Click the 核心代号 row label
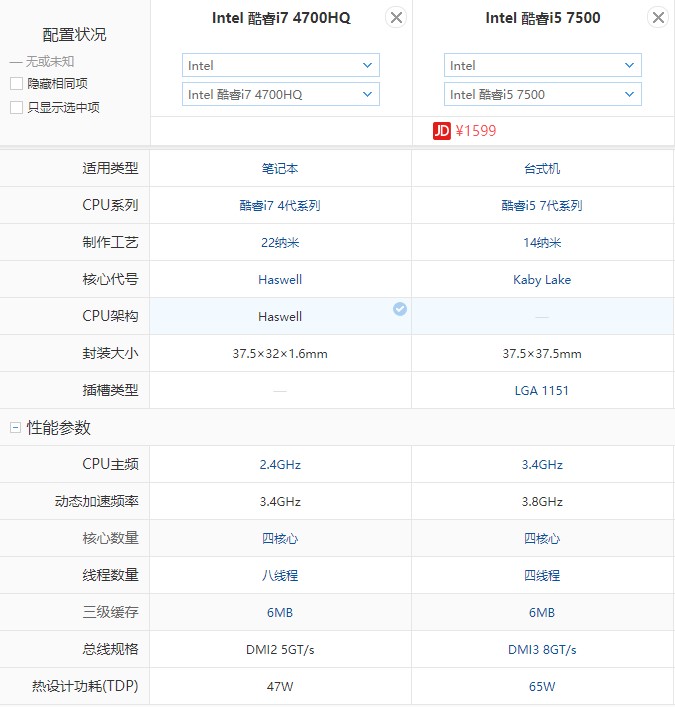675x707 pixels. coord(110,279)
